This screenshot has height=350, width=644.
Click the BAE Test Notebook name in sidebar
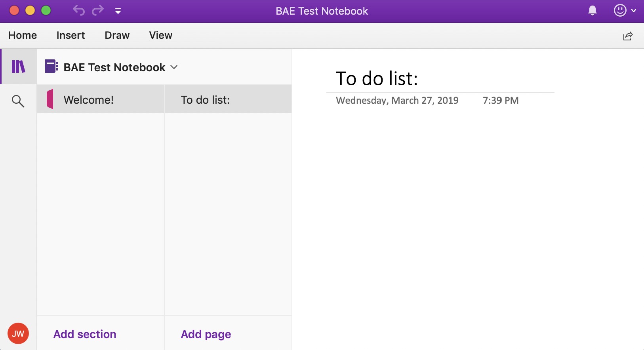[114, 67]
